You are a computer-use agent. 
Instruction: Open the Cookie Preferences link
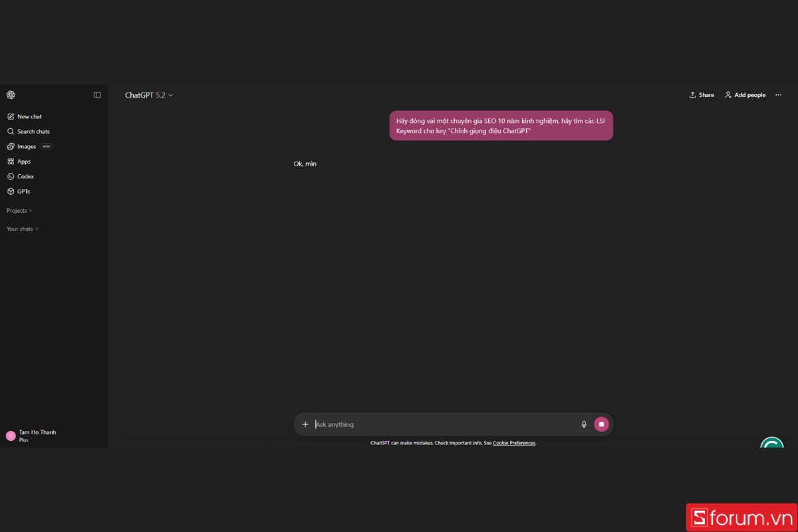click(x=514, y=443)
